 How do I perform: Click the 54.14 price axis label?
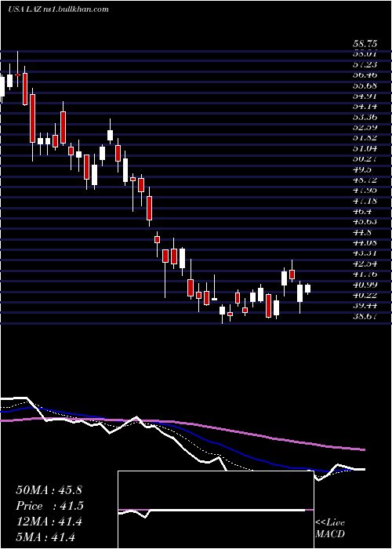coord(365,107)
